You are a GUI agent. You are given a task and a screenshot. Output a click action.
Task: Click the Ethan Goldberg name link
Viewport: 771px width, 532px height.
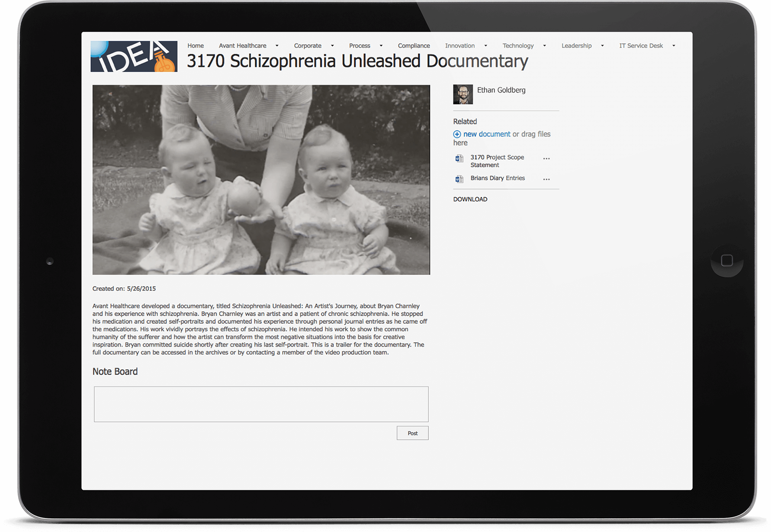tap(501, 90)
